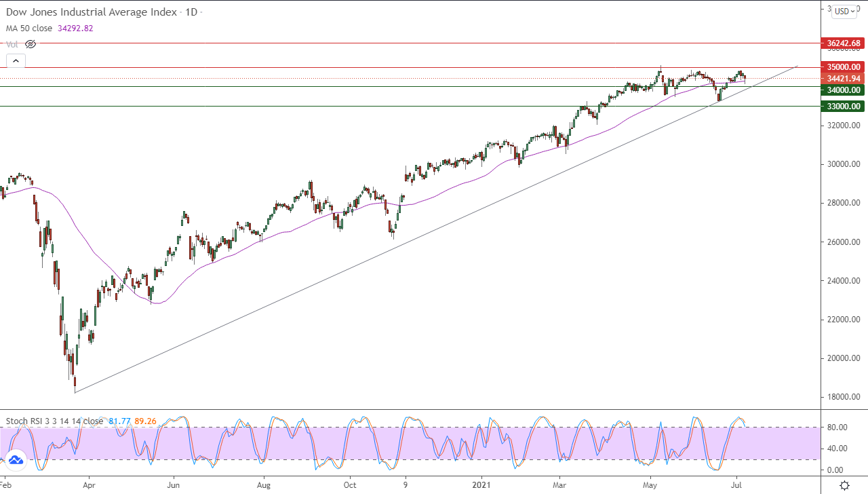
Task: Click the 22000.00 price axis label
Action: point(844,320)
